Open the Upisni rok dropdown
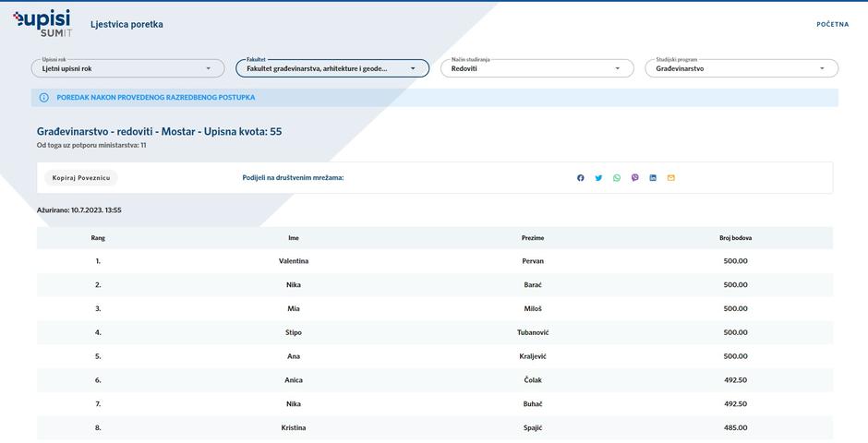 coord(127,68)
